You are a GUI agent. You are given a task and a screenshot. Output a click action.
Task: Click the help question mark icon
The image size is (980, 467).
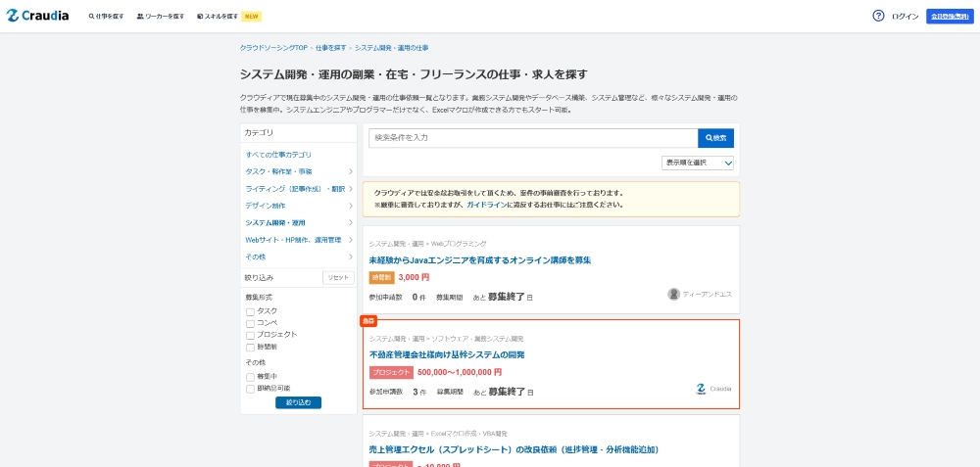click(878, 16)
